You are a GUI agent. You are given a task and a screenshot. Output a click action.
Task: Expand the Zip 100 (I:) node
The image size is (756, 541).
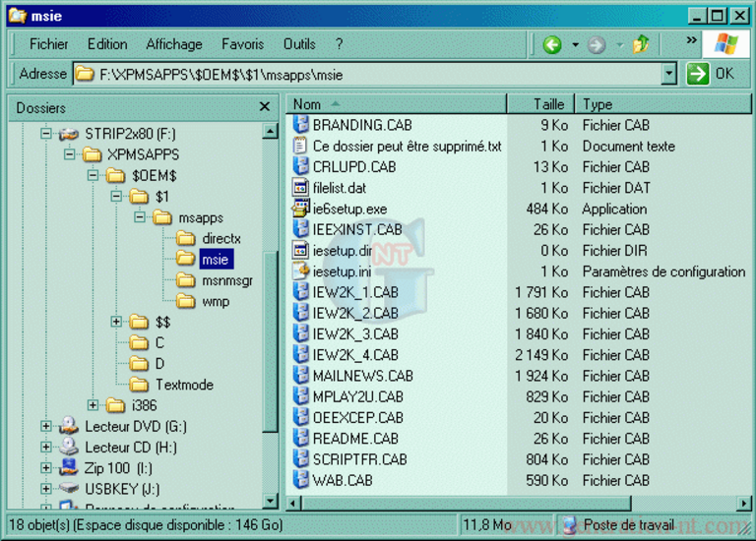point(46,468)
